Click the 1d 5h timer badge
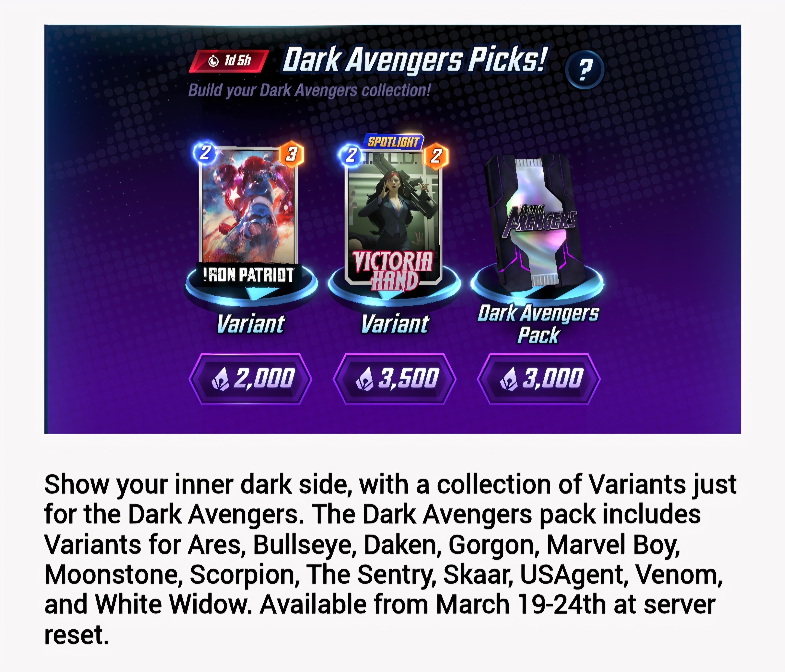The width and height of the screenshot is (785, 672). click(x=230, y=61)
